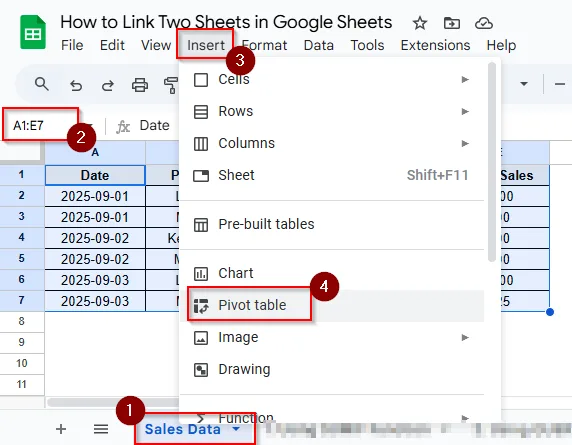
Task: Open the all sheets list
Action: (101, 429)
